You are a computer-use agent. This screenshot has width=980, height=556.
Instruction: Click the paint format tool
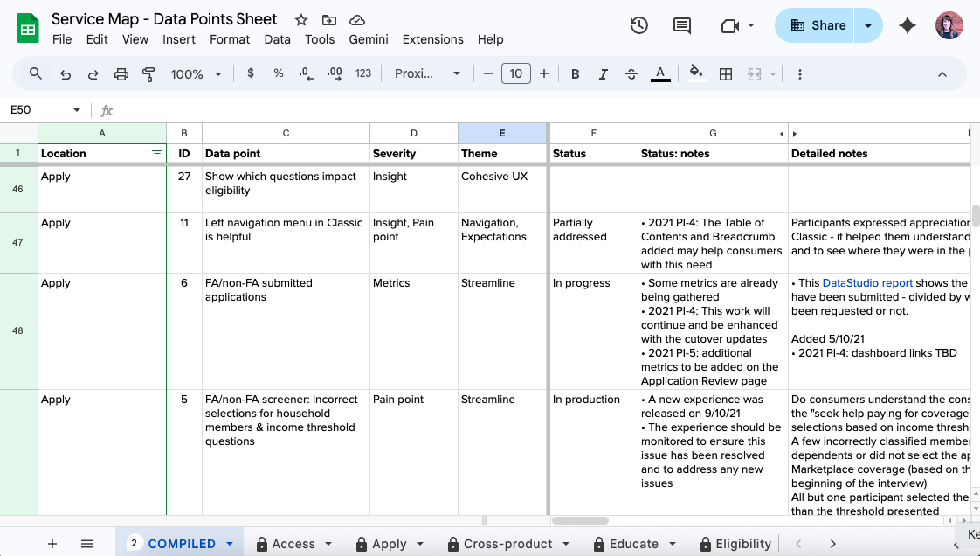148,73
